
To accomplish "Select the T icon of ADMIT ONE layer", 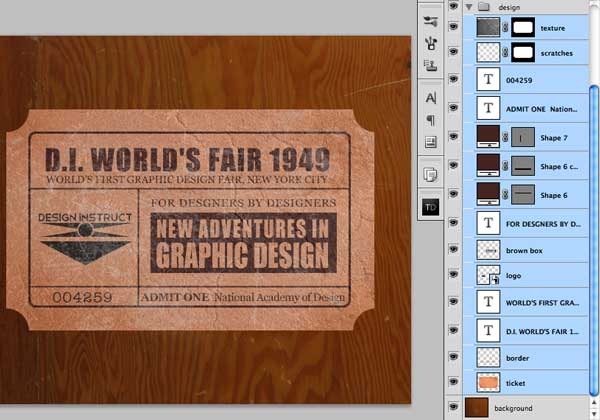I will (488, 108).
